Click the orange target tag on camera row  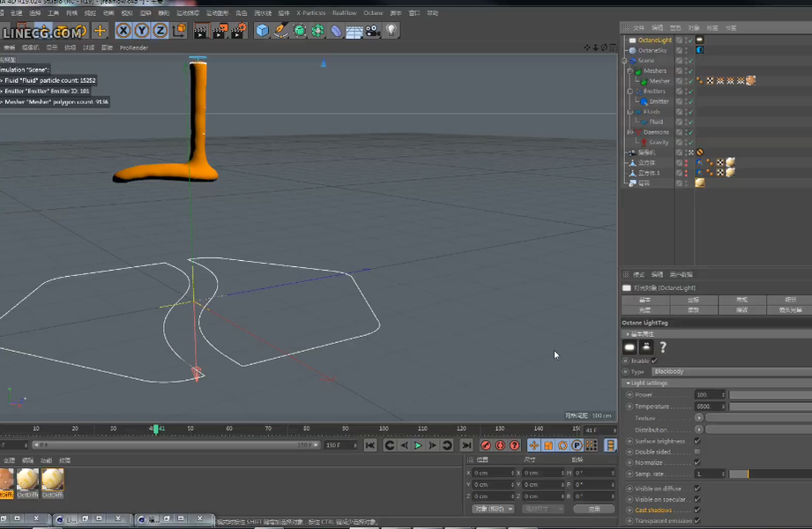point(700,153)
